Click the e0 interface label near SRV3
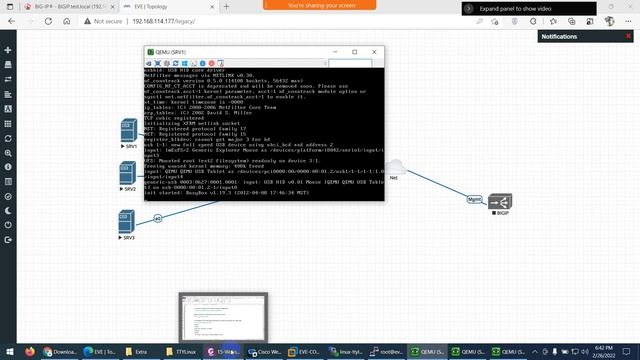This screenshot has width=640, height=360. [x=158, y=218]
